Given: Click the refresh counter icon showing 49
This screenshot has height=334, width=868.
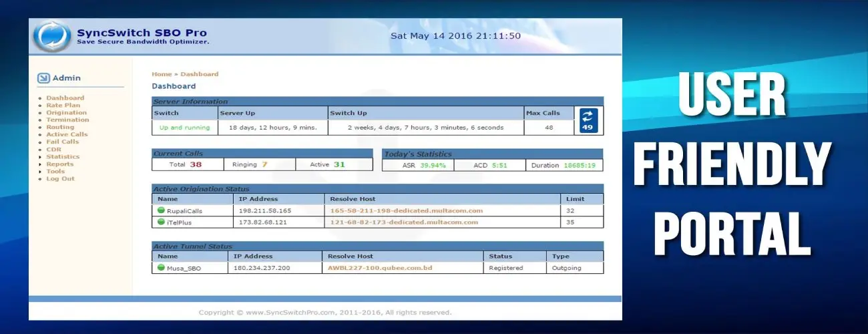Looking at the screenshot, I should pos(588,121).
